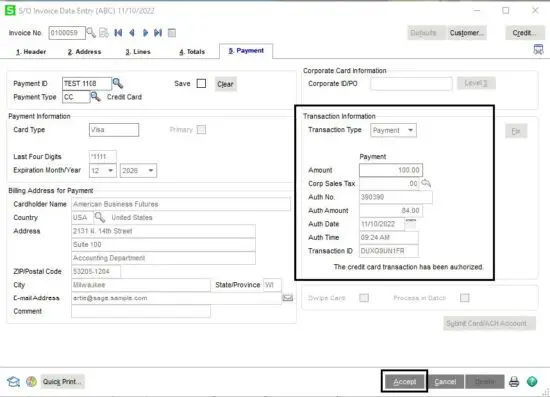Select the Payment tab

pyautogui.click(x=246, y=51)
